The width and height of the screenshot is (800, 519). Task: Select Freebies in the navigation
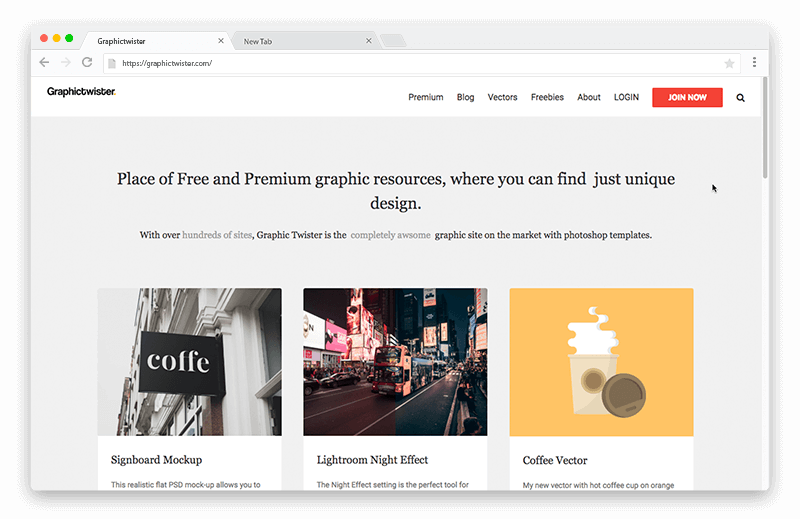547,98
